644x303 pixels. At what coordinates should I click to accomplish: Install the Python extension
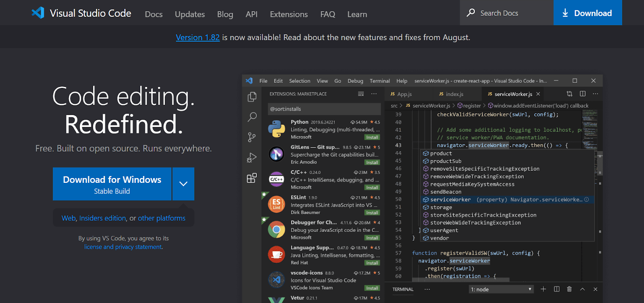[x=372, y=137]
